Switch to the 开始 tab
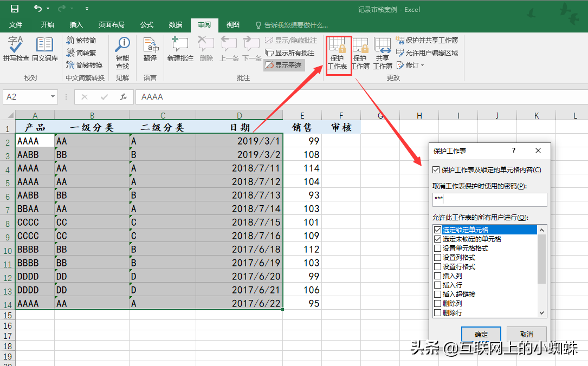The height and width of the screenshot is (366, 588). pyautogui.click(x=47, y=25)
